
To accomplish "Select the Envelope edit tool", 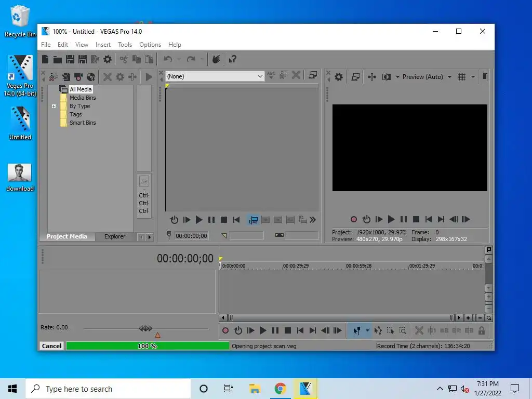I will coord(378,330).
